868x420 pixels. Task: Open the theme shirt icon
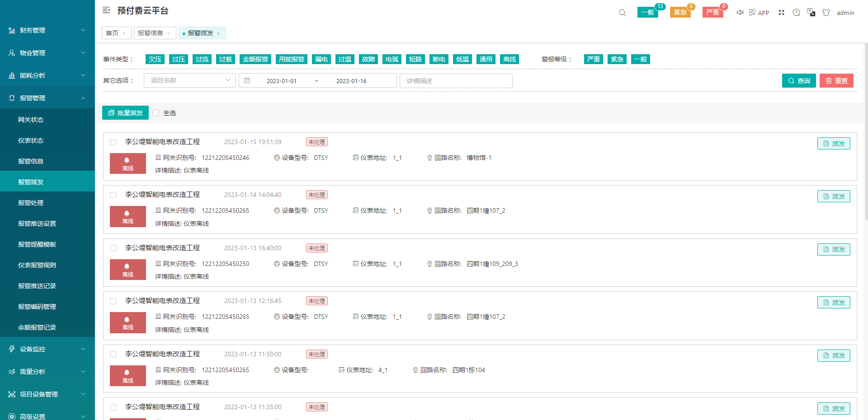click(x=826, y=13)
